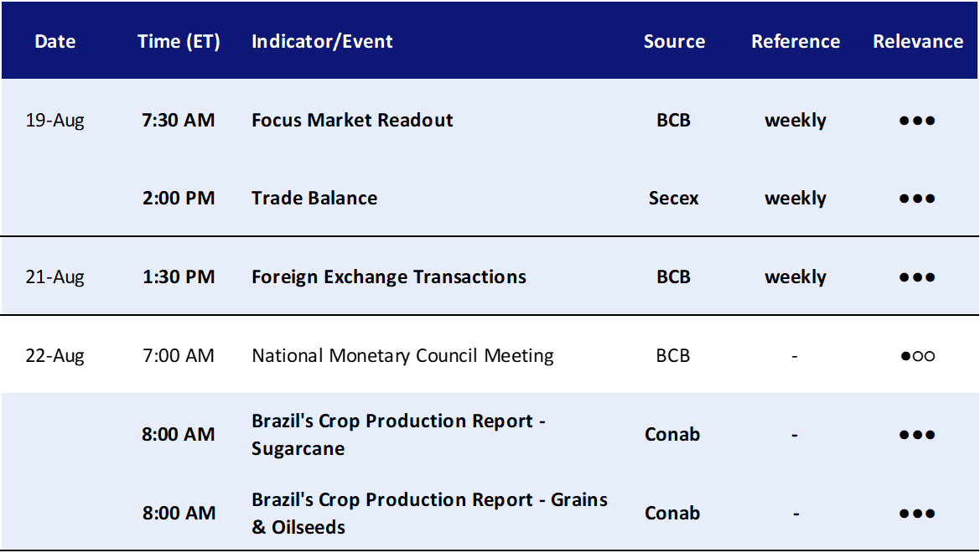Click the Secex source cell
Viewport: 980px width, 558px height.
coord(674,198)
